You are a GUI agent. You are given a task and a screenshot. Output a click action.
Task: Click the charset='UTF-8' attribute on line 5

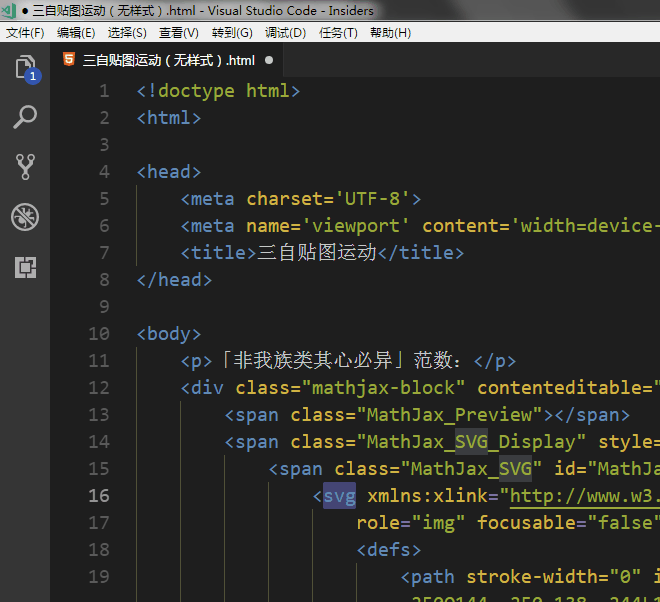pos(327,199)
